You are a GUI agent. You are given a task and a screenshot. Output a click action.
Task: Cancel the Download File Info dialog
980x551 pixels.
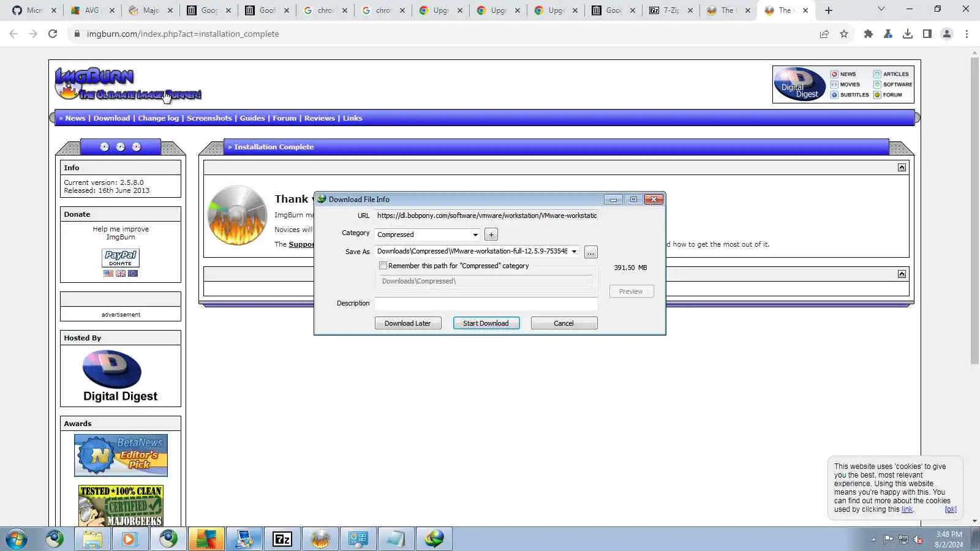[564, 323]
